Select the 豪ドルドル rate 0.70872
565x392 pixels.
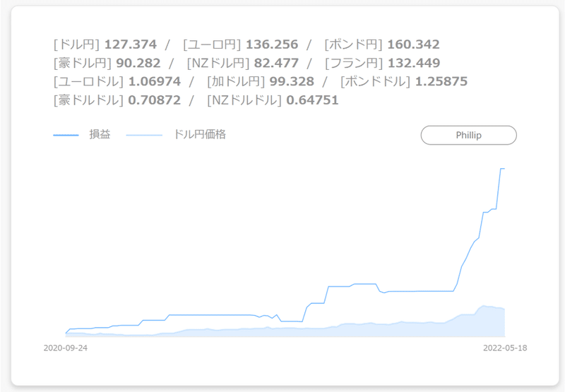point(155,100)
